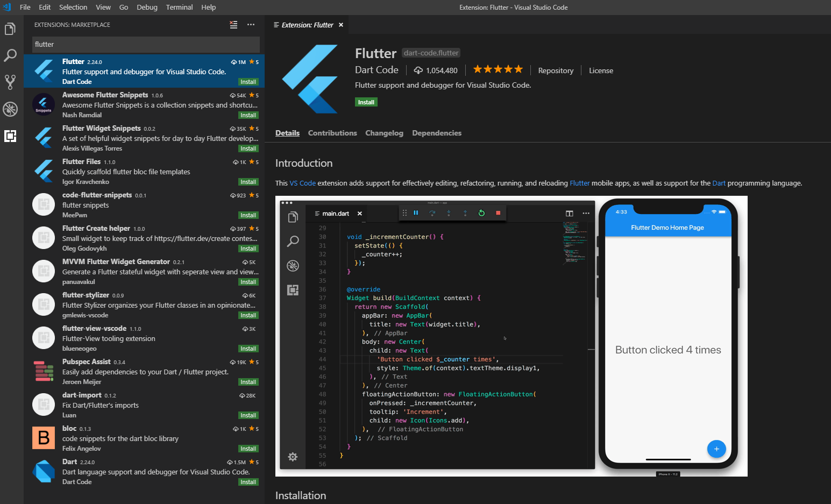Click the flutter search input field

pos(145,44)
